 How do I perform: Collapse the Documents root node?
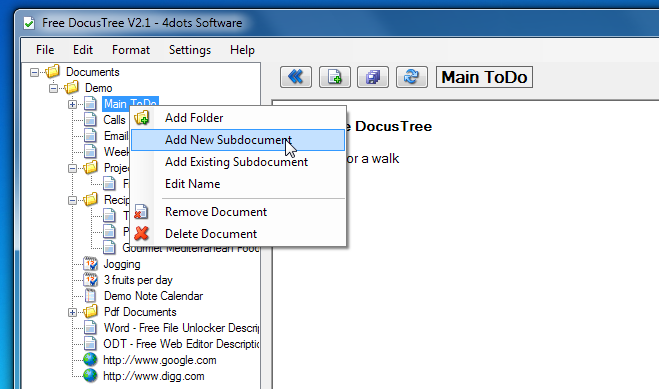pyautogui.click(x=34, y=72)
